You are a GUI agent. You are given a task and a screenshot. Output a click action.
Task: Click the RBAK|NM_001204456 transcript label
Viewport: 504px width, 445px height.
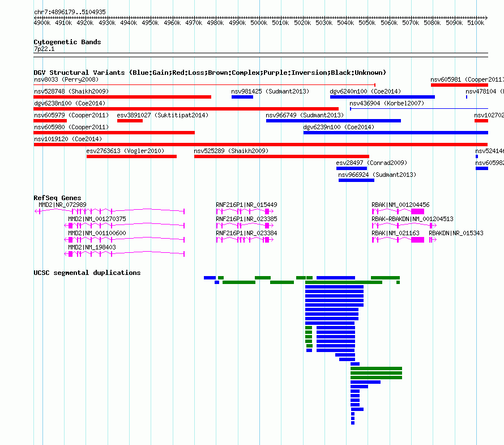tap(400, 205)
